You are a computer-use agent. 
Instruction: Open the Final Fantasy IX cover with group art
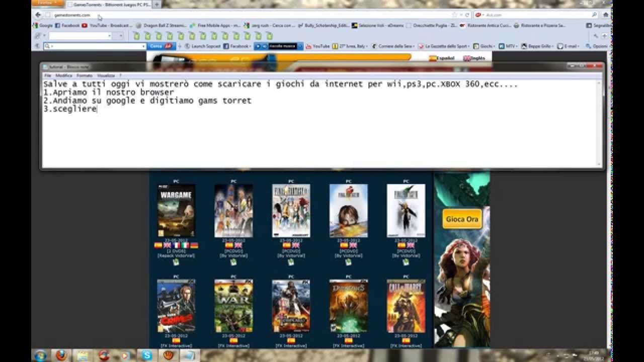(291, 211)
